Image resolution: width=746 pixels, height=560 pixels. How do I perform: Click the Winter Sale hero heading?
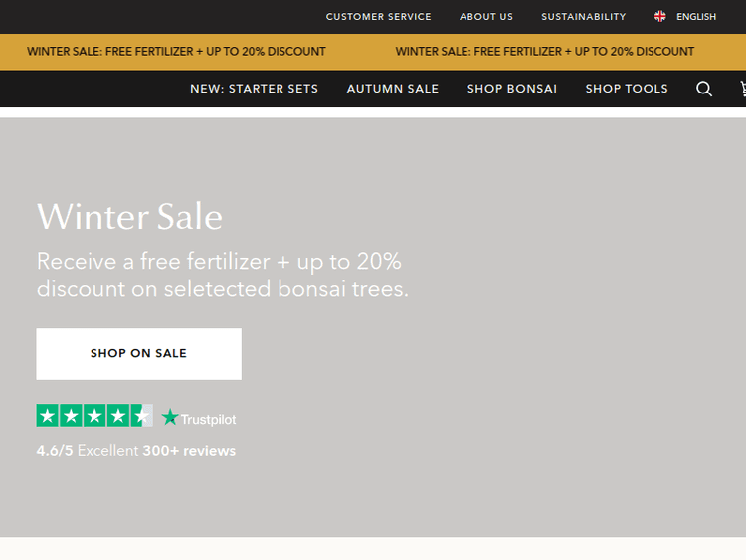[129, 217]
